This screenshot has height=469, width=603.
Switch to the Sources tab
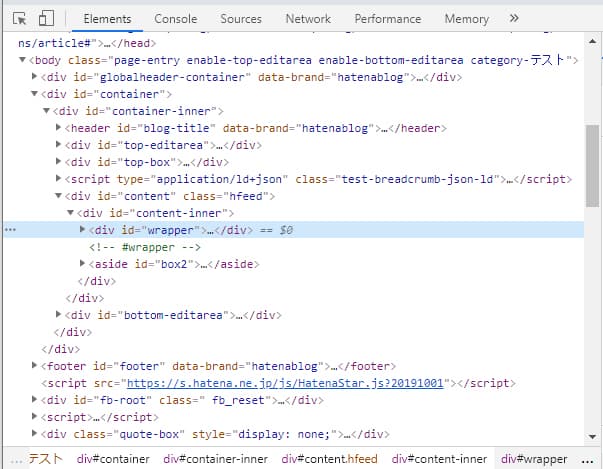pyautogui.click(x=241, y=19)
